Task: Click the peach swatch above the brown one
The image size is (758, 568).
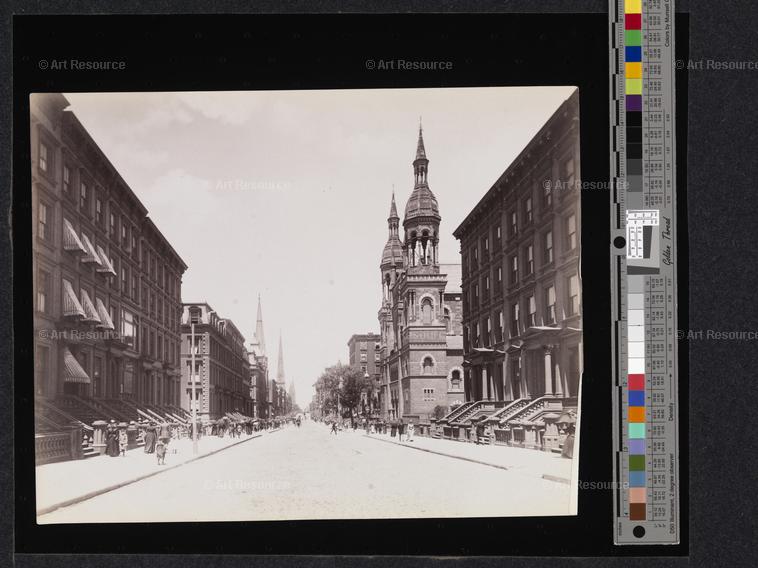Action: click(638, 495)
